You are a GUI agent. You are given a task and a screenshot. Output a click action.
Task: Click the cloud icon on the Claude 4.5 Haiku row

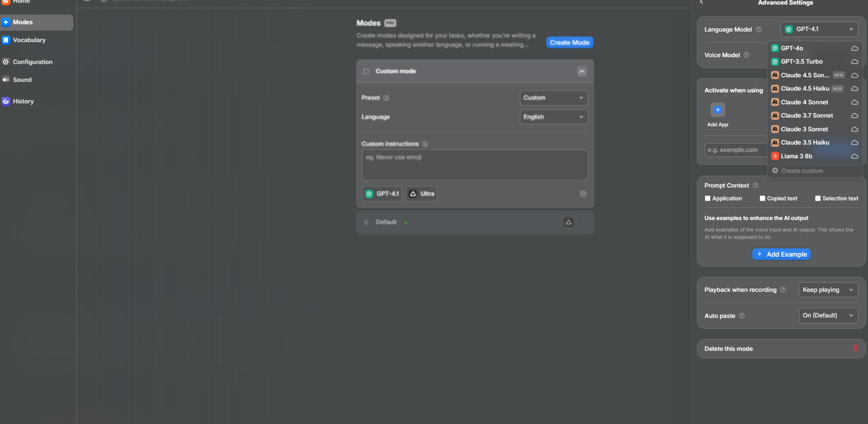tap(854, 88)
